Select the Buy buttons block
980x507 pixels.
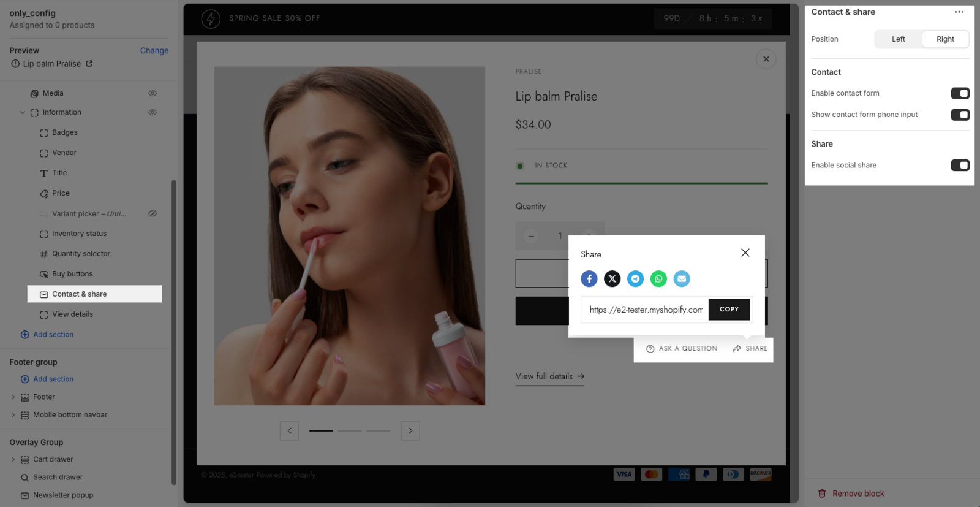click(x=72, y=274)
